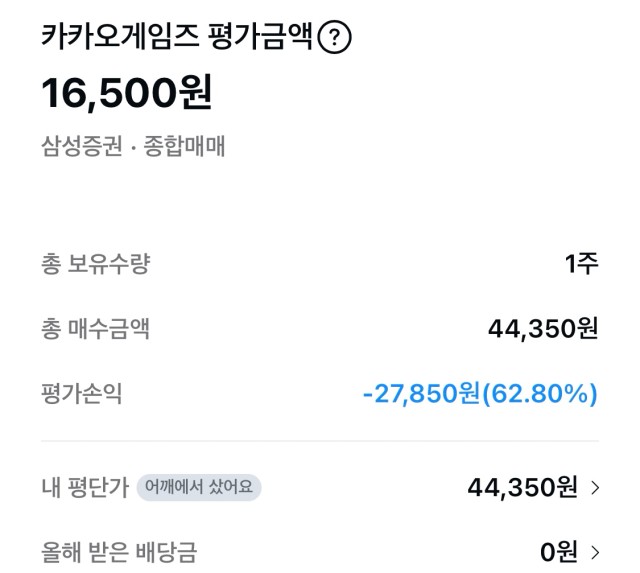640x573 pixels.
Task: Select the 올해 받은 배당금 label
Action: pyautogui.click(x=119, y=552)
